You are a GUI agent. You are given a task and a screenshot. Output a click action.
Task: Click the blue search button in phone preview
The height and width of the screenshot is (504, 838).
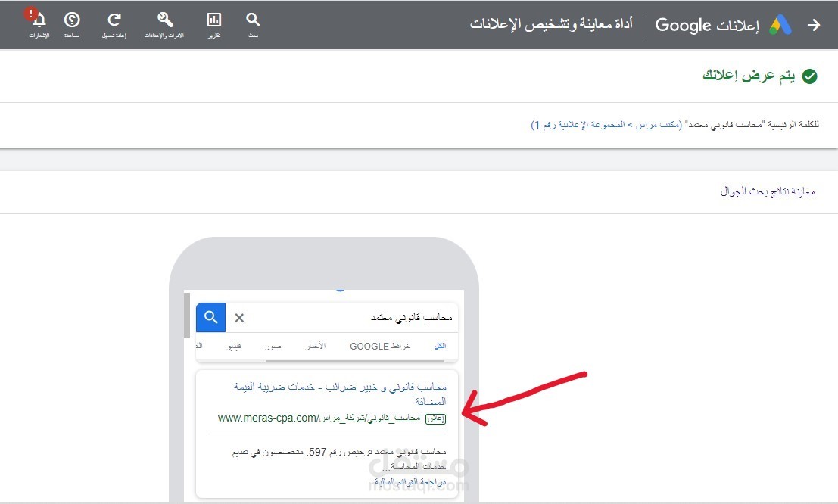pos(210,318)
